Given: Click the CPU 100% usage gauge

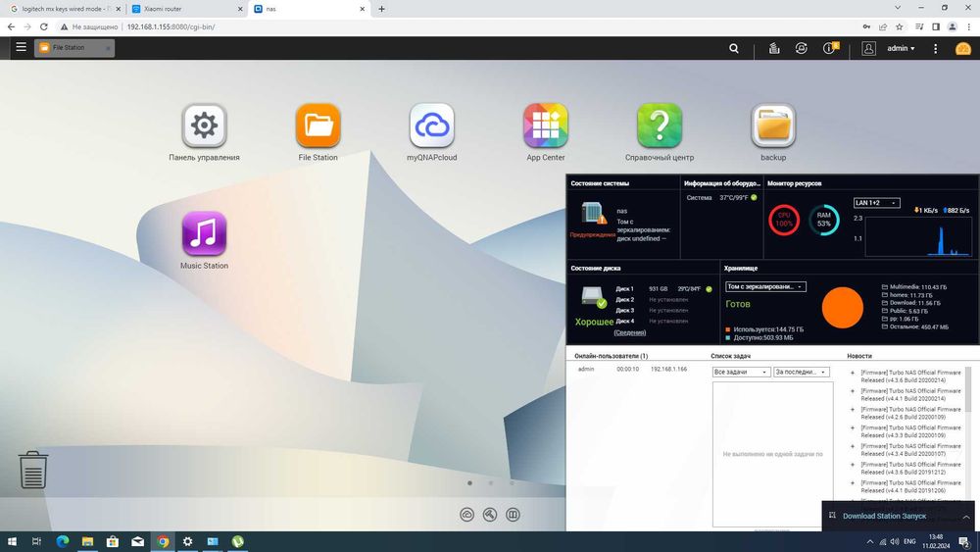Looking at the screenshot, I should (x=784, y=220).
